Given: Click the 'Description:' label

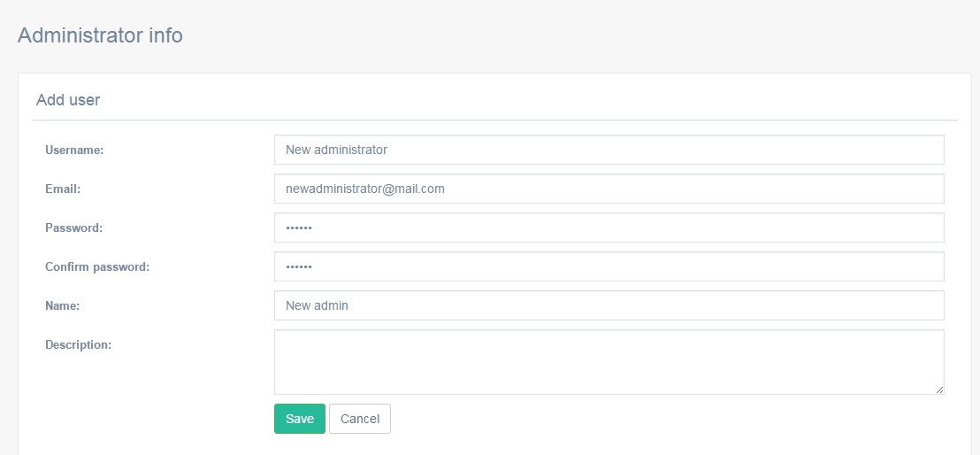Looking at the screenshot, I should [78, 345].
